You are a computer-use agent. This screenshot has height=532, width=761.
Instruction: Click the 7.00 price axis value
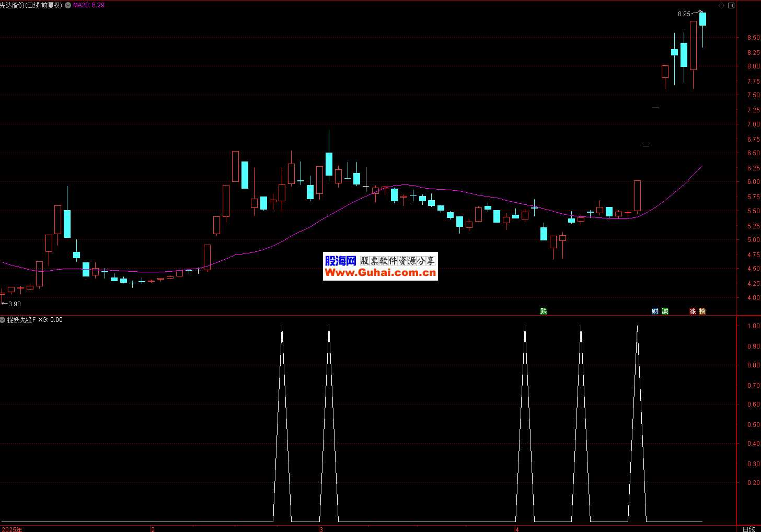pyautogui.click(x=754, y=124)
